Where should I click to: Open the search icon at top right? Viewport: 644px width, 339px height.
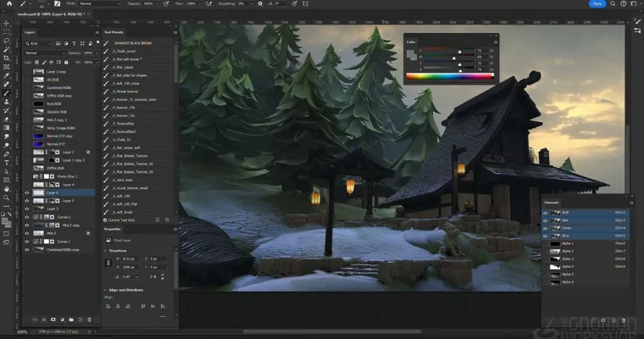tap(613, 3)
